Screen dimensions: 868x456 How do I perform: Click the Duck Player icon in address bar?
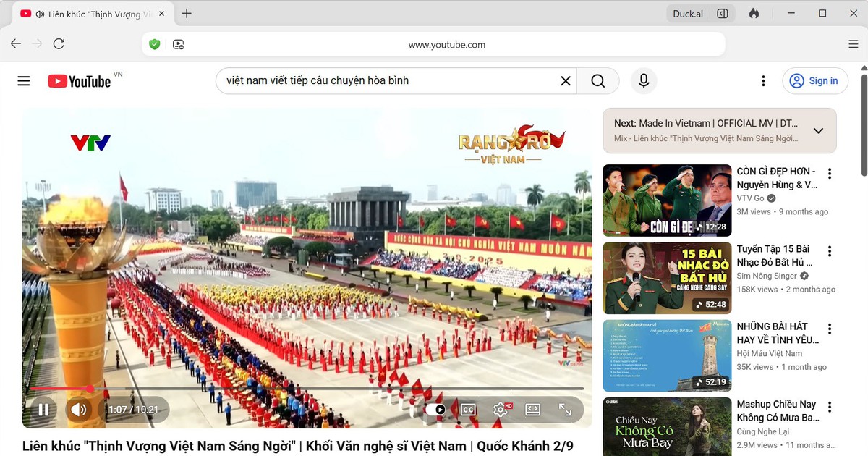click(178, 44)
